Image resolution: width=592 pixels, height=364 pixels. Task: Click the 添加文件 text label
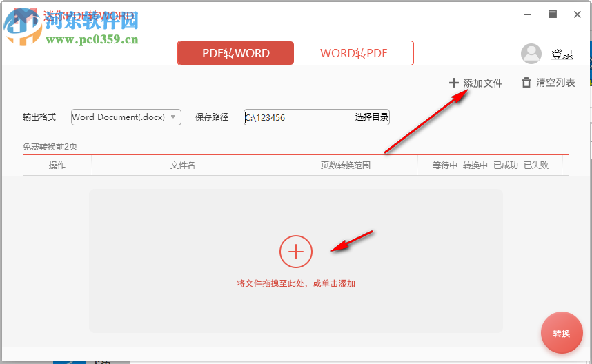tap(483, 83)
